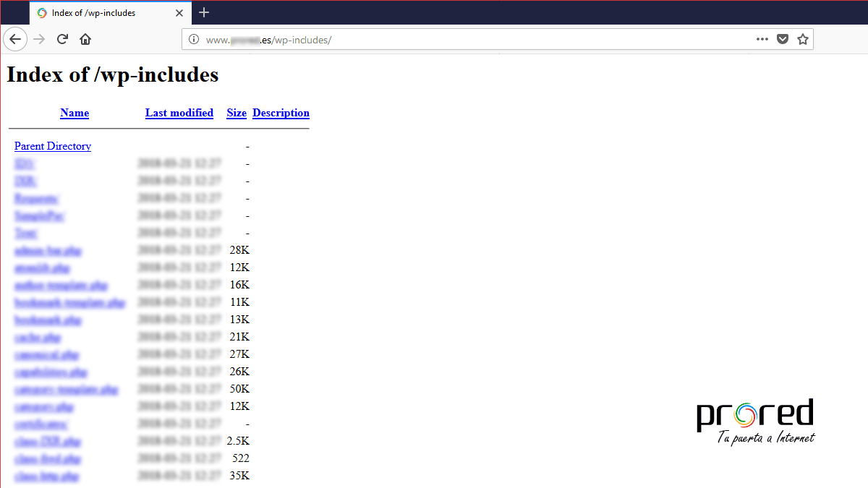
Task: Sort listing by Name column
Action: click(x=75, y=113)
